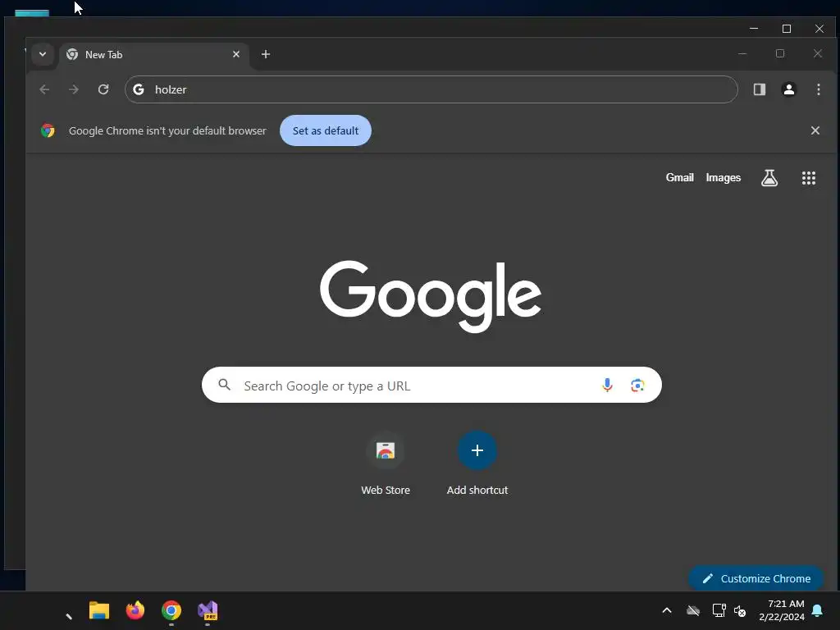The width and height of the screenshot is (840, 630).
Task: Click the Chrome taskbar icon
Action: coord(171,610)
